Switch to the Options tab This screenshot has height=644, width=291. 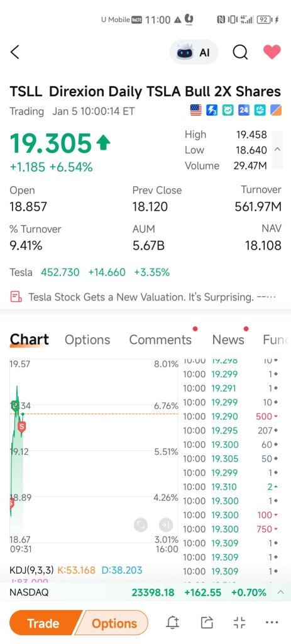(87, 340)
